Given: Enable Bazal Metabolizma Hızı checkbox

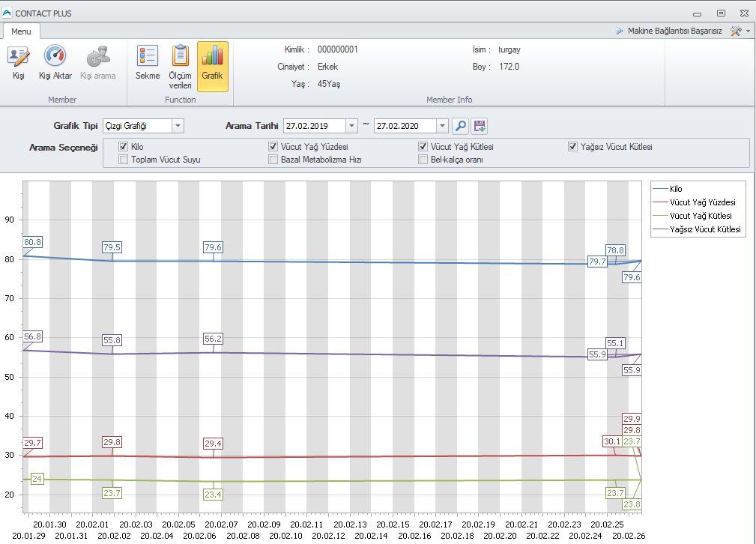Looking at the screenshot, I should tap(273, 160).
